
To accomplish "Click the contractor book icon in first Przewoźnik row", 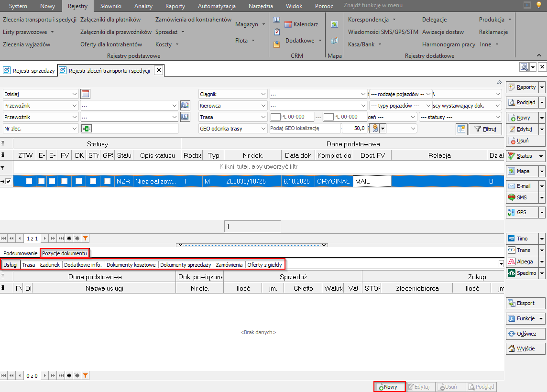I will pyautogui.click(x=185, y=105).
